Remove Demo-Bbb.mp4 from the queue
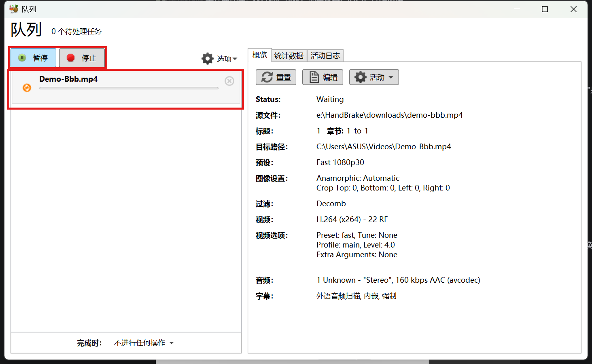592x364 pixels. (x=229, y=81)
